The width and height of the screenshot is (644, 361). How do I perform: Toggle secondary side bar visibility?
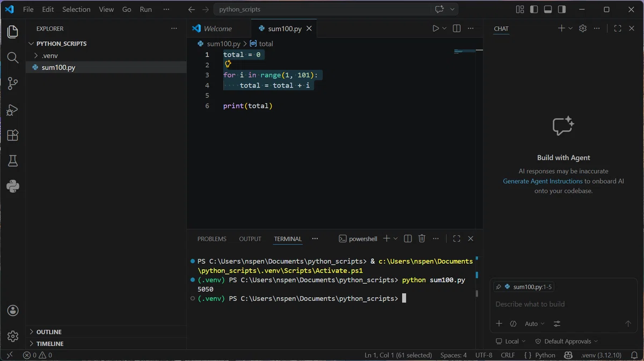coord(562,9)
